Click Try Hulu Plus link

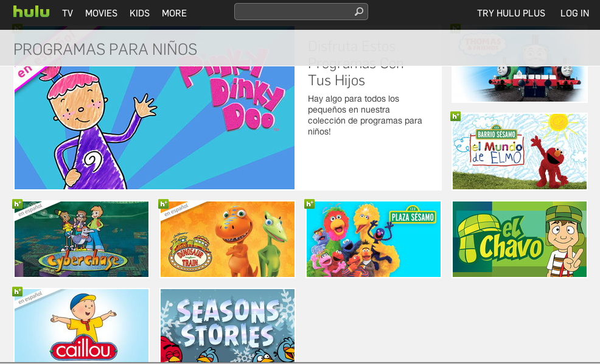tap(511, 13)
